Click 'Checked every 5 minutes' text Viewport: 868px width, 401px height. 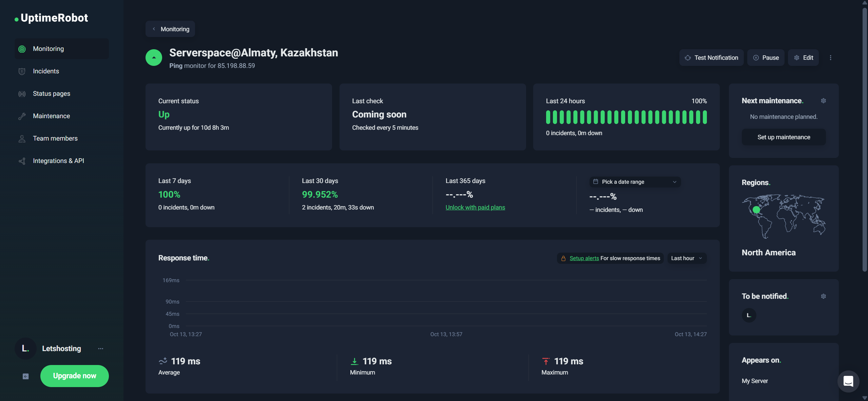click(x=385, y=128)
